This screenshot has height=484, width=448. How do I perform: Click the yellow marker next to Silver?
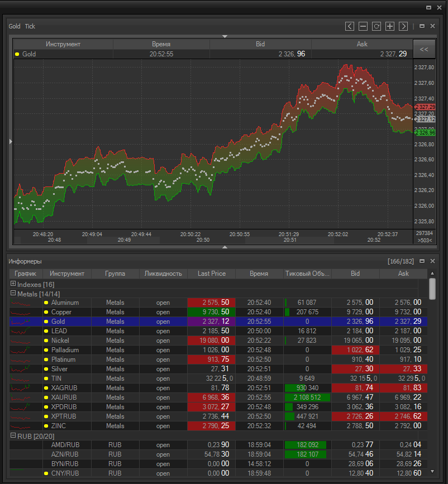(46, 369)
